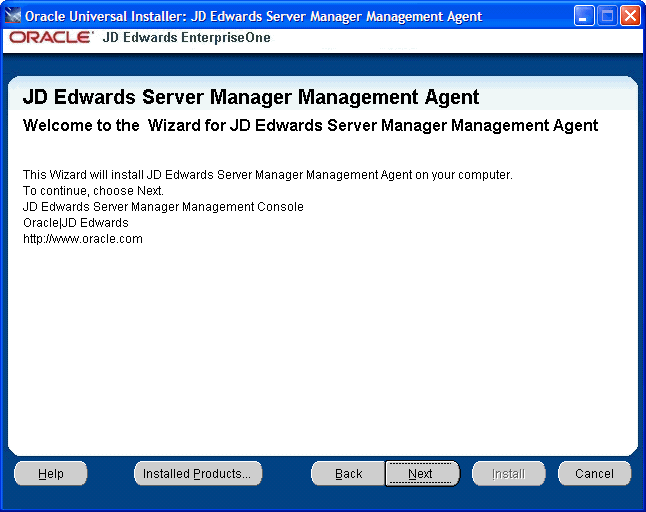
Task: Click the disabled maximize window button
Action: pos(607,16)
